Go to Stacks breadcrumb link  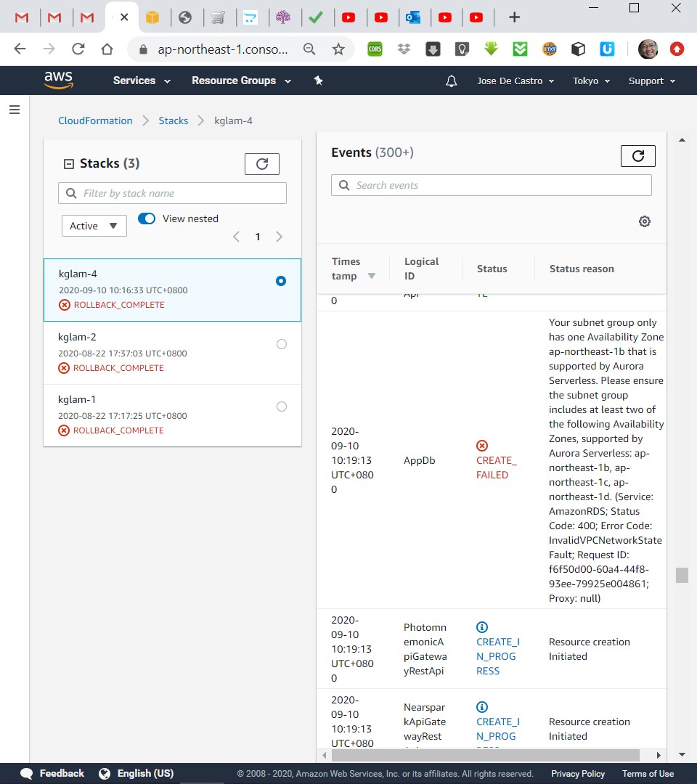173,121
